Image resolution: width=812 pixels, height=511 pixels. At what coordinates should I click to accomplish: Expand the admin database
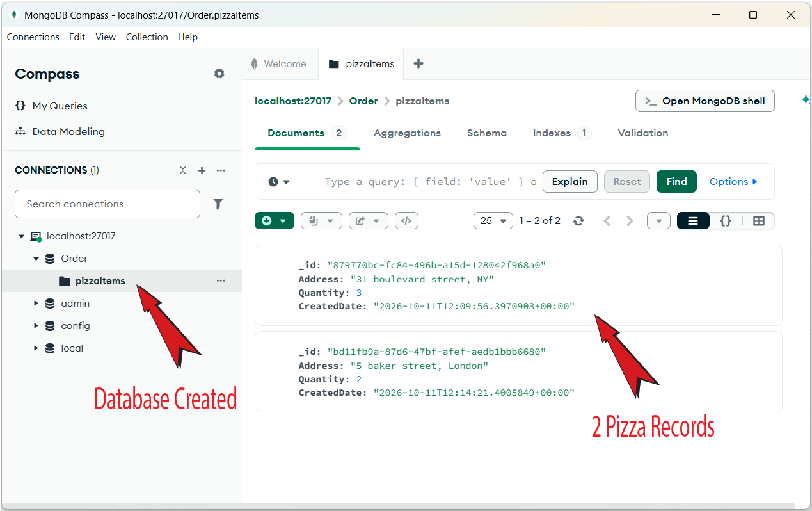tap(36, 304)
